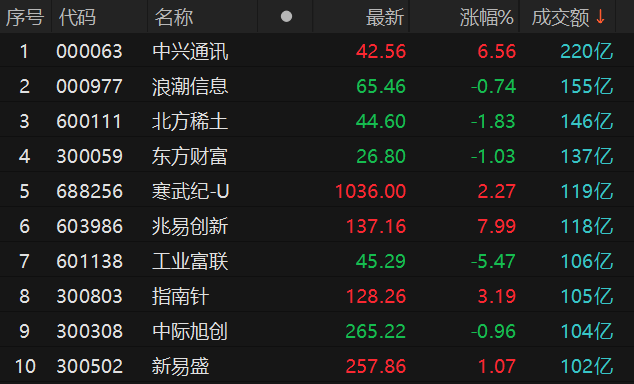The width and height of the screenshot is (634, 384).
Task: Click stock code 601138
Action: (89, 261)
